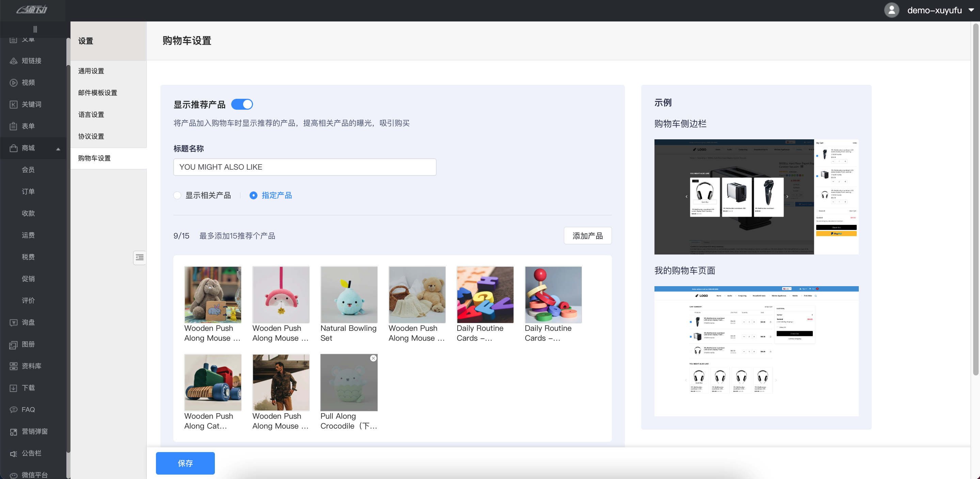Image resolution: width=980 pixels, height=479 pixels.
Task: Click the short link (短链接) sidebar icon
Action: click(x=13, y=61)
